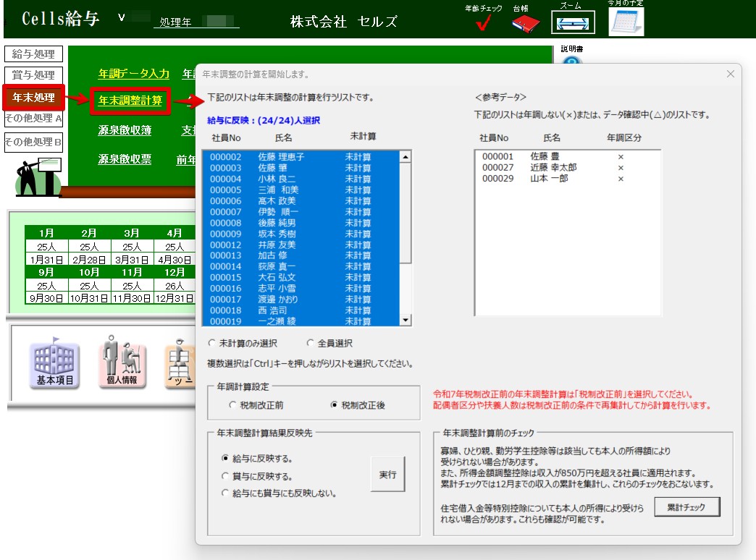Screen dimensions: 756x560
Task: Select the 未計算のみ選択 radio button
Action: point(212,344)
